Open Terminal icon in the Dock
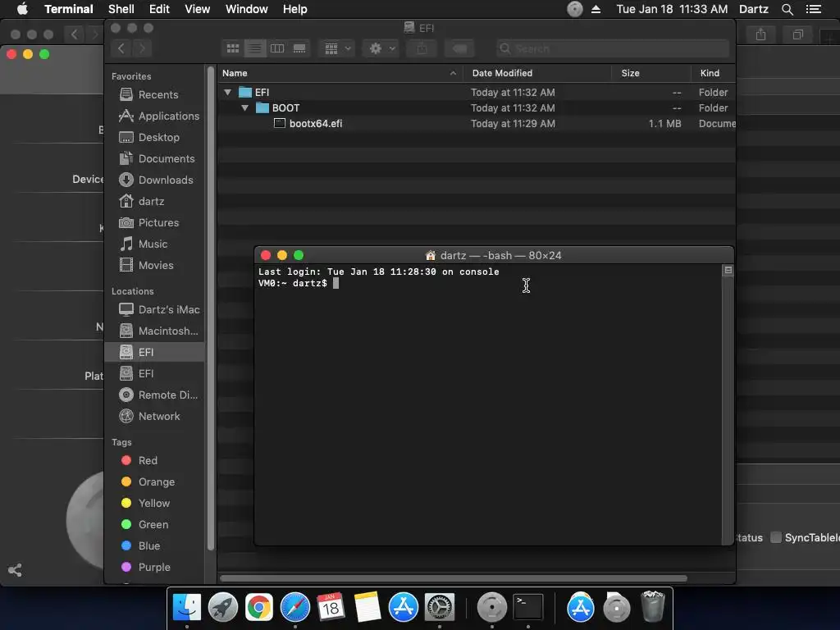The width and height of the screenshot is (840, 630). (528, 608)
